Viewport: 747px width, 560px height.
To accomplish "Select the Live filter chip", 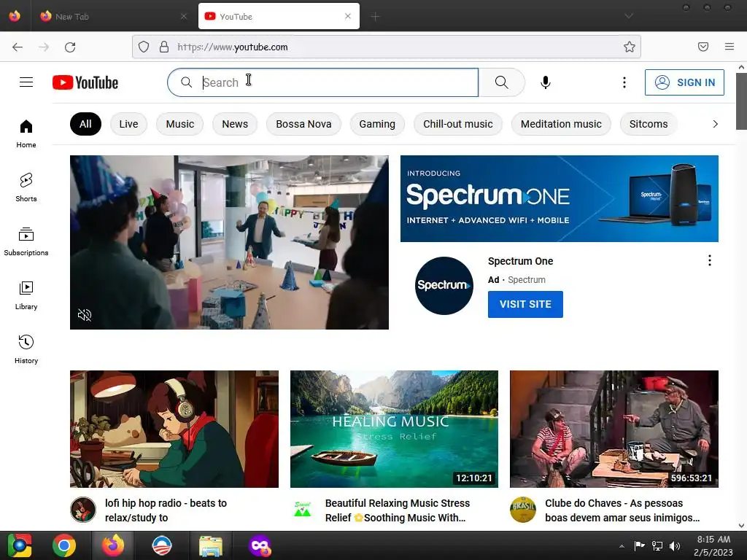I will point(128,124).
